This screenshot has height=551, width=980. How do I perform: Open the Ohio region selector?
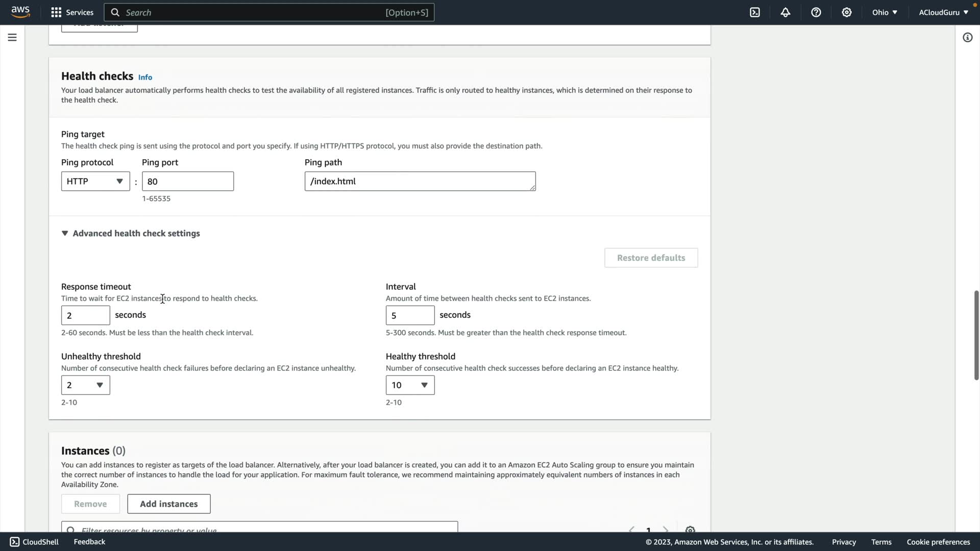click(x=885, y=12)
